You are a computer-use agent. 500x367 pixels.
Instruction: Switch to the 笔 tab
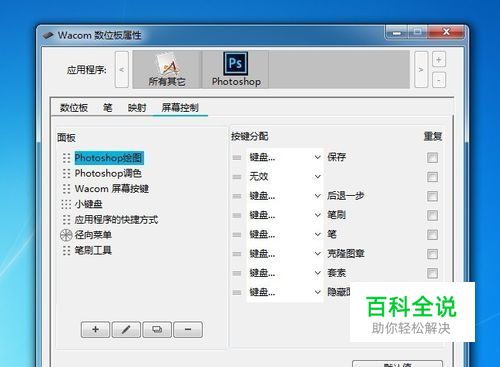108,108
